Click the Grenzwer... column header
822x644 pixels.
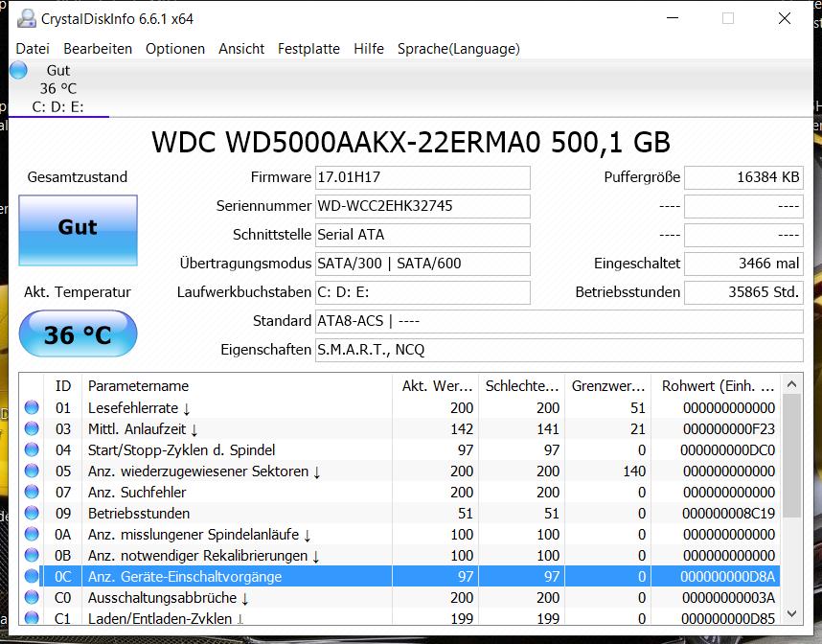(x=608, y=386)
